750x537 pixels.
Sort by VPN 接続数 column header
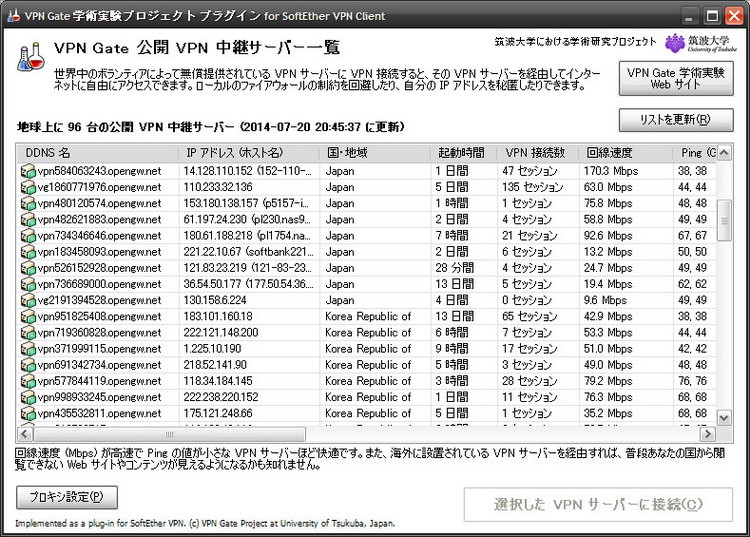pyautogui.click(x=538, y=153)
